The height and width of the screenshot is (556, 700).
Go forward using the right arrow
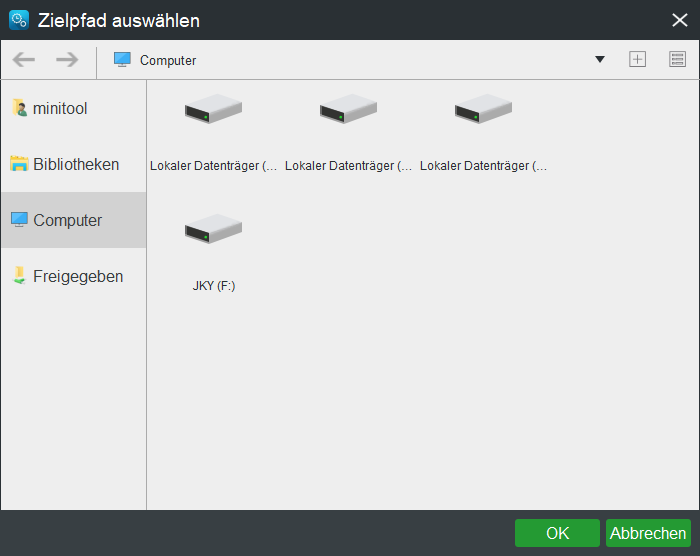(x=67, y=60)
